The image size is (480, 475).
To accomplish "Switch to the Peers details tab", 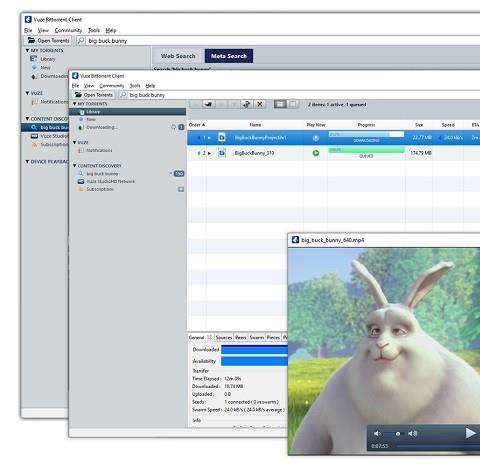I will (x=241, y=337).
